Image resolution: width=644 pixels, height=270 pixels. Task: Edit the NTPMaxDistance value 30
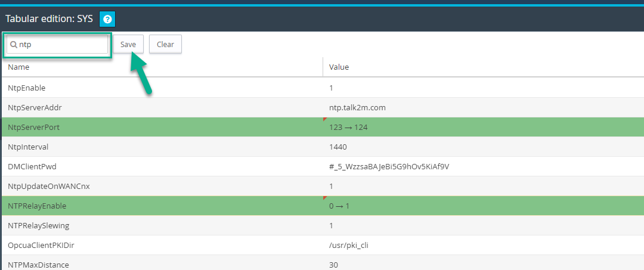pyautogui.click(x=333, y=265)
